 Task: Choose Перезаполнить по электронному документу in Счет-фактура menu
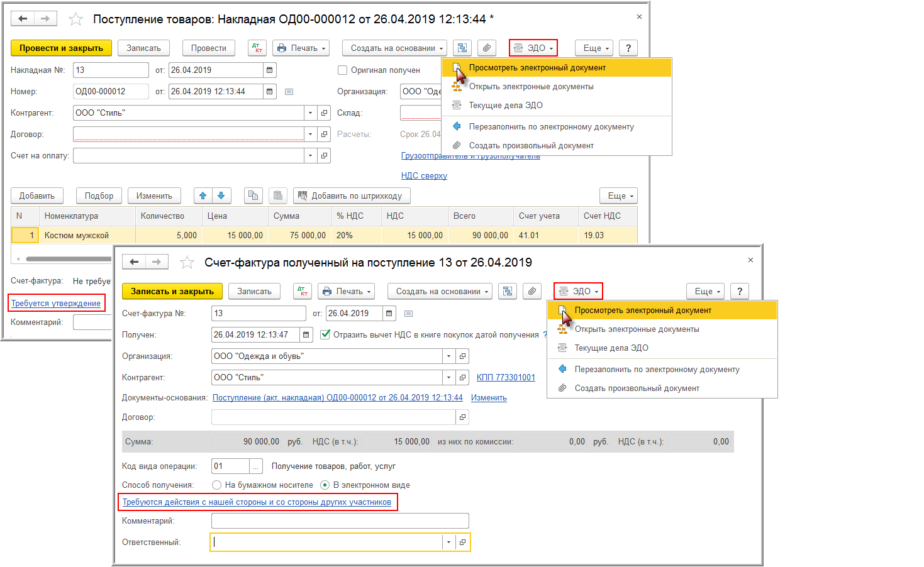663,369
